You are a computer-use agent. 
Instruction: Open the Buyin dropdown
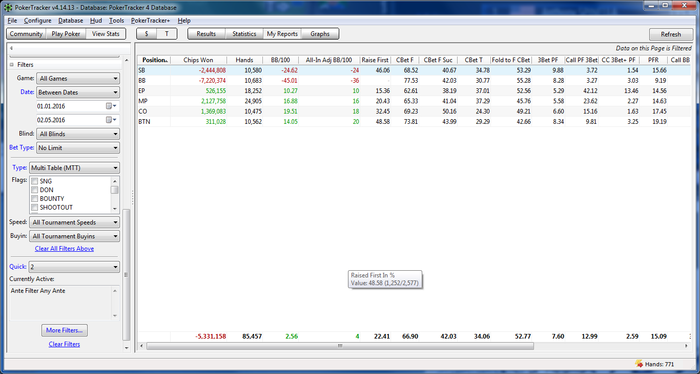[74, 236]
